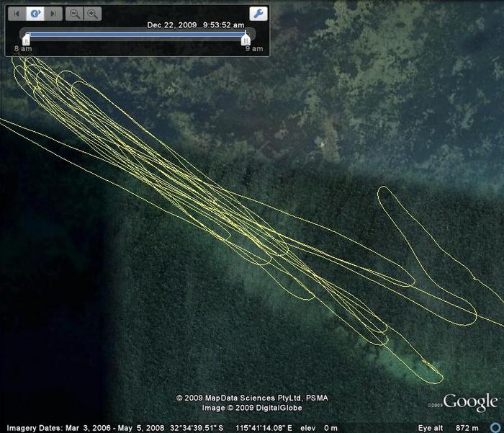Click the 9 am time label

(x=254, y=48)
